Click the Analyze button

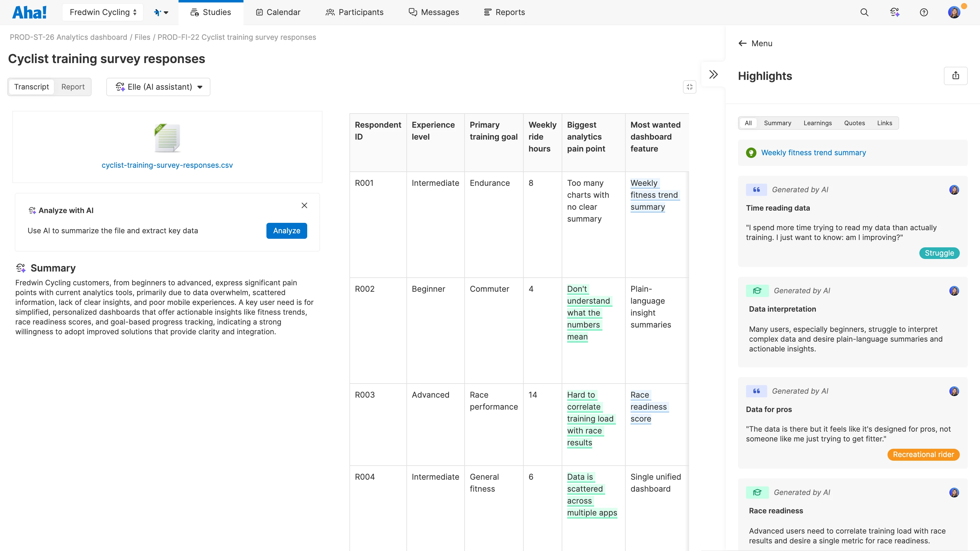click(286, 231)
